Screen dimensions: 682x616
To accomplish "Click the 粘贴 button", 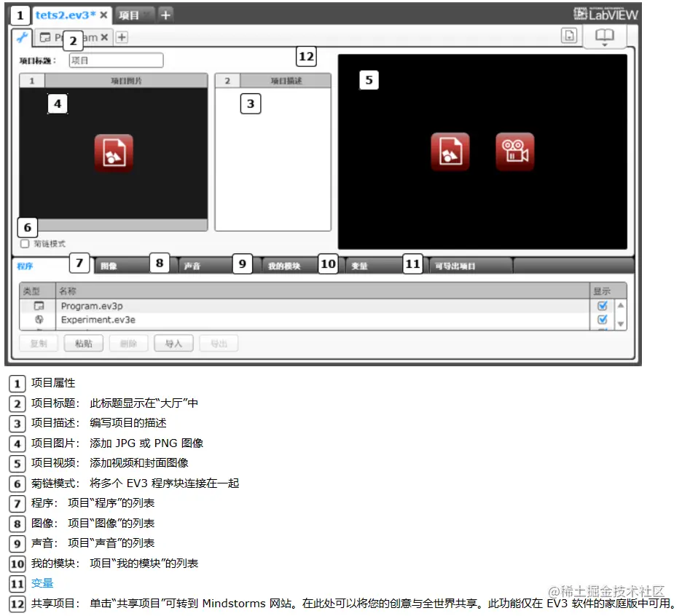I will click(83, 343).
